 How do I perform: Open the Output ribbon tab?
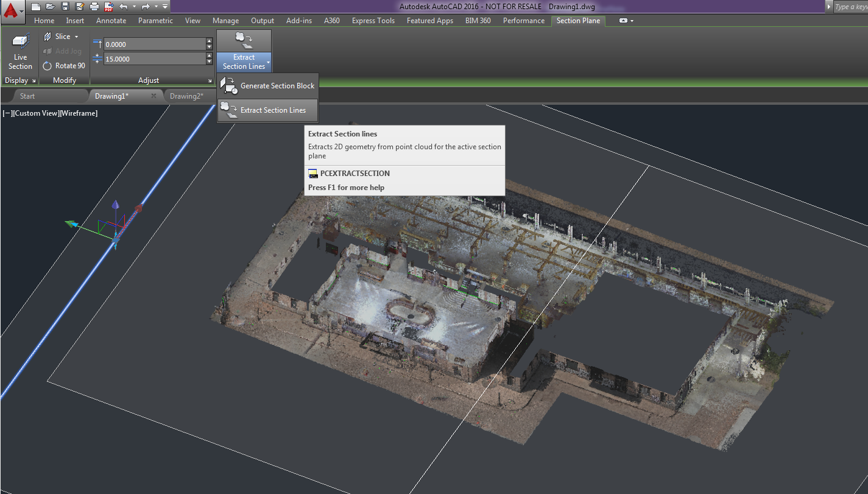[263, 21]
